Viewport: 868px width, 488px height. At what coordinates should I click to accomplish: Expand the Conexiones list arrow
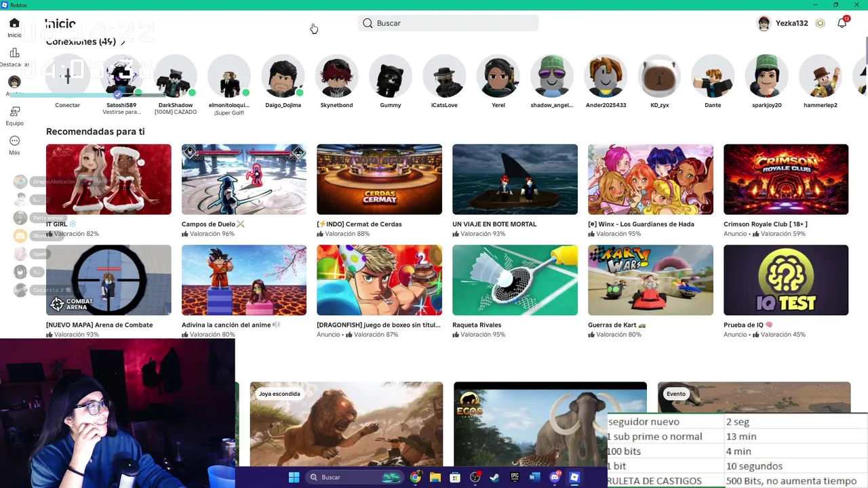pos(123,42)
